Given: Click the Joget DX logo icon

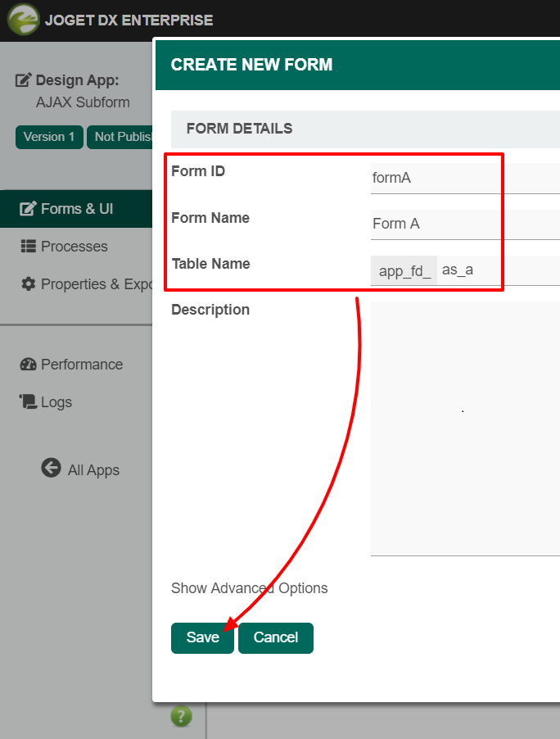Looking at the screenshot, I should tap(23, 20).
